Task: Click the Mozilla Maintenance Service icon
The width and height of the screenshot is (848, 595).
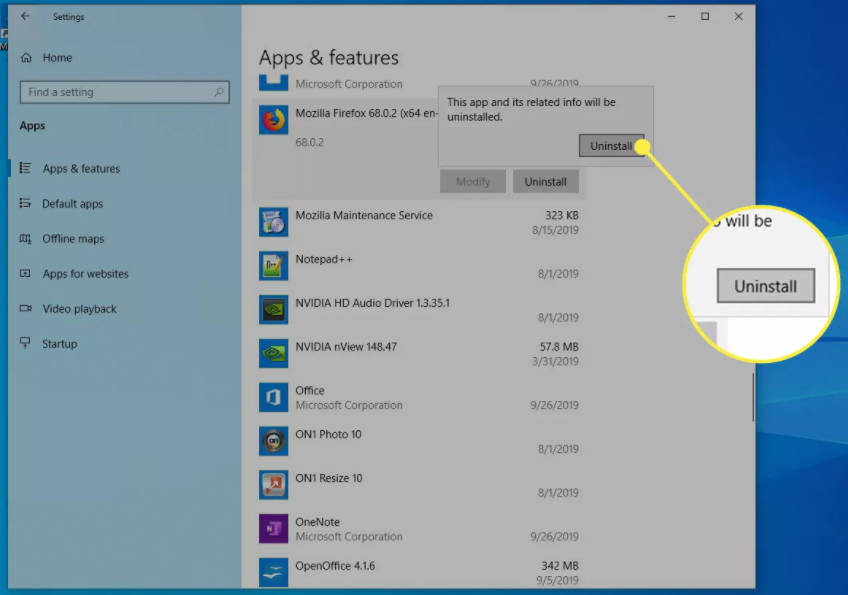Action: (x=273, y=222)
